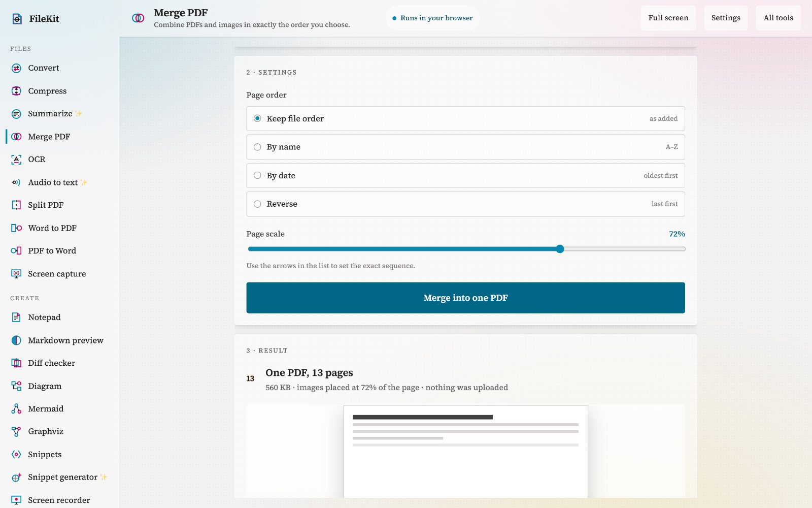Open the Screen capture icon
This screenshot has height=508, width=812.
pyautogui.click(x=16, y=274)
